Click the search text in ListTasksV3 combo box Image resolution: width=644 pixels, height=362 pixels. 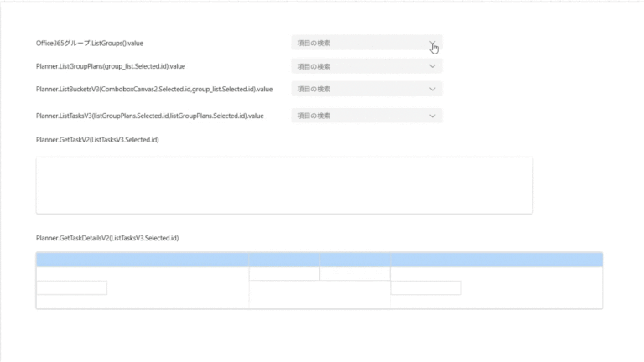click(314, 116)
